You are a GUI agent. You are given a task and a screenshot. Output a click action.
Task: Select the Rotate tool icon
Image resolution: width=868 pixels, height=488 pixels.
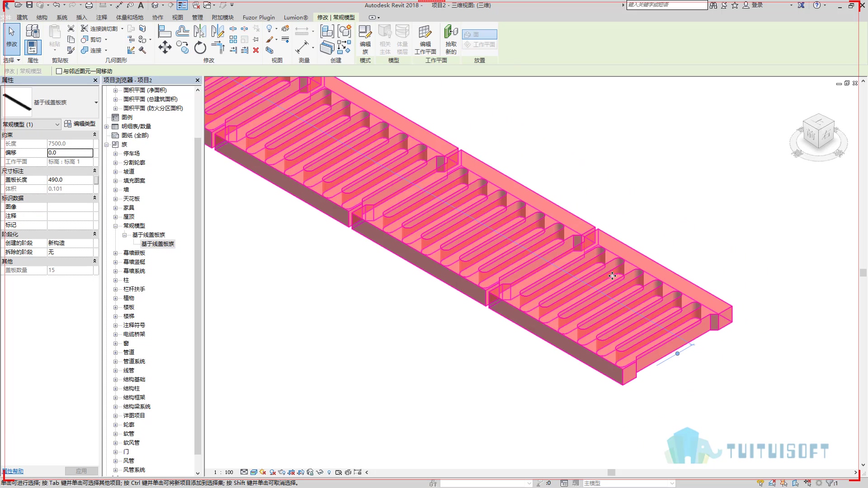pos(200,47)
